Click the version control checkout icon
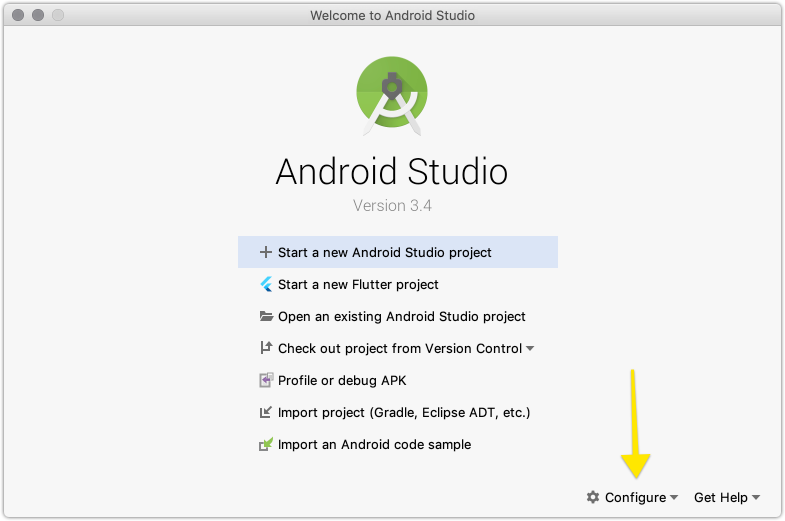 [266, 348]
